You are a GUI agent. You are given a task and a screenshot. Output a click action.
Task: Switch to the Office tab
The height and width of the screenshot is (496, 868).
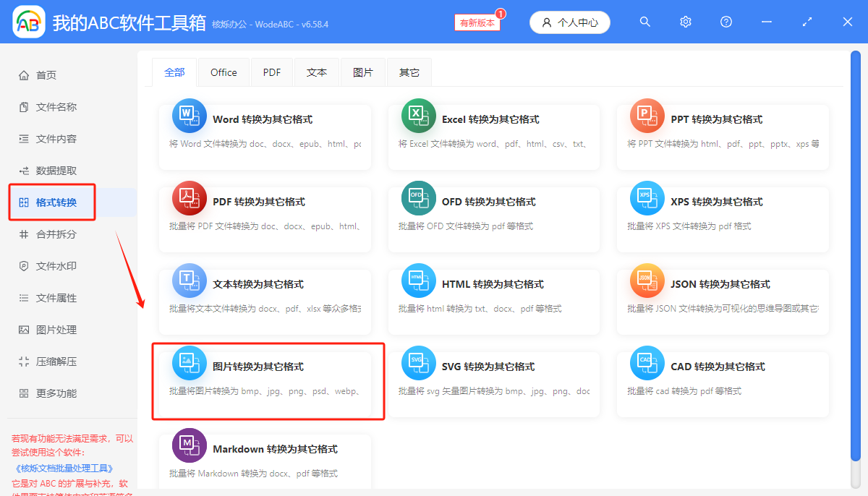pos(224,72)
